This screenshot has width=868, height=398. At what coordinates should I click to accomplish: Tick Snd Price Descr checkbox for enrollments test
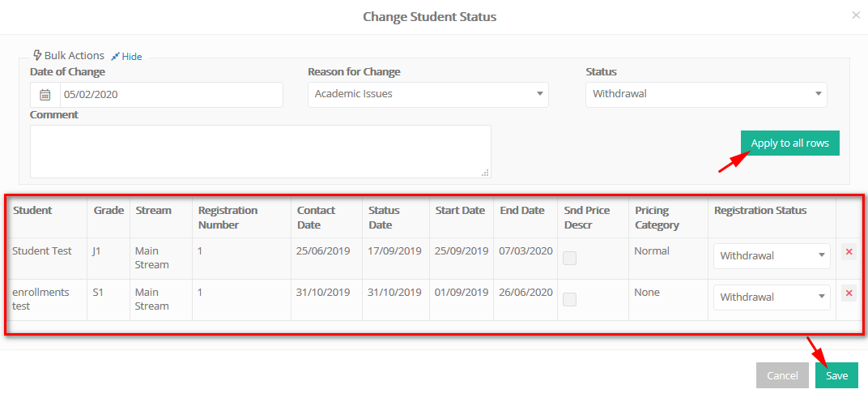pyautogui.click(x=570, y=299)
